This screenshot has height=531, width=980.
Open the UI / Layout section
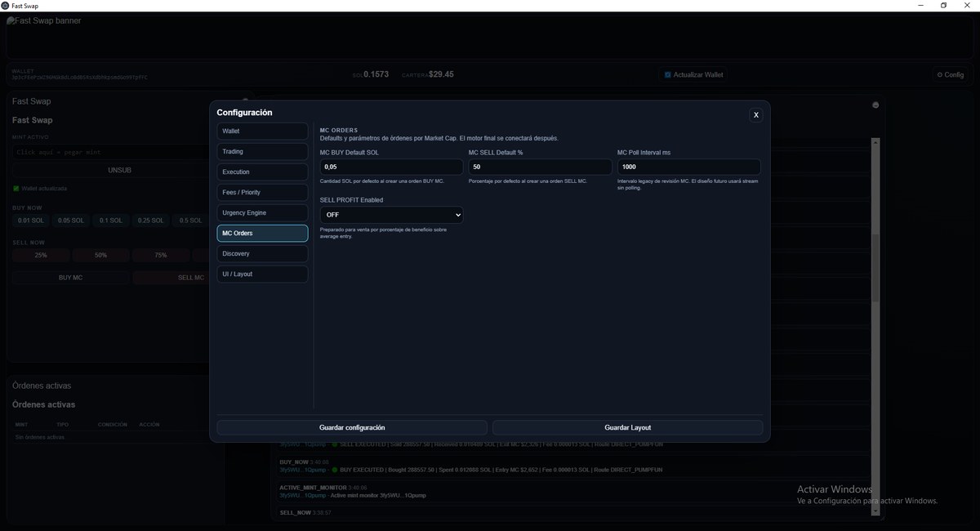[262, 274]
